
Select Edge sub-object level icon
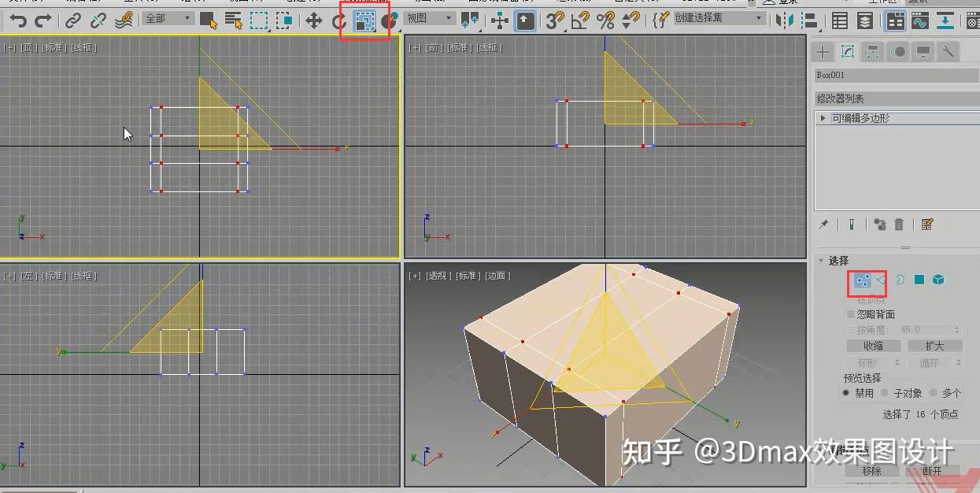coord(882,280)
